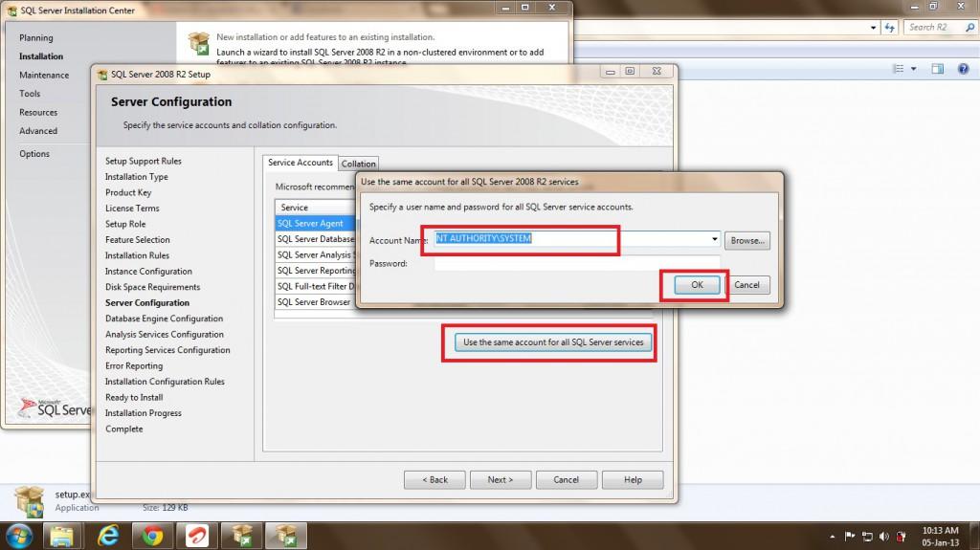This screenshot has width=980, height=550.
Task: Select the SQL Server Analysis row
Action: click(316, 254)
